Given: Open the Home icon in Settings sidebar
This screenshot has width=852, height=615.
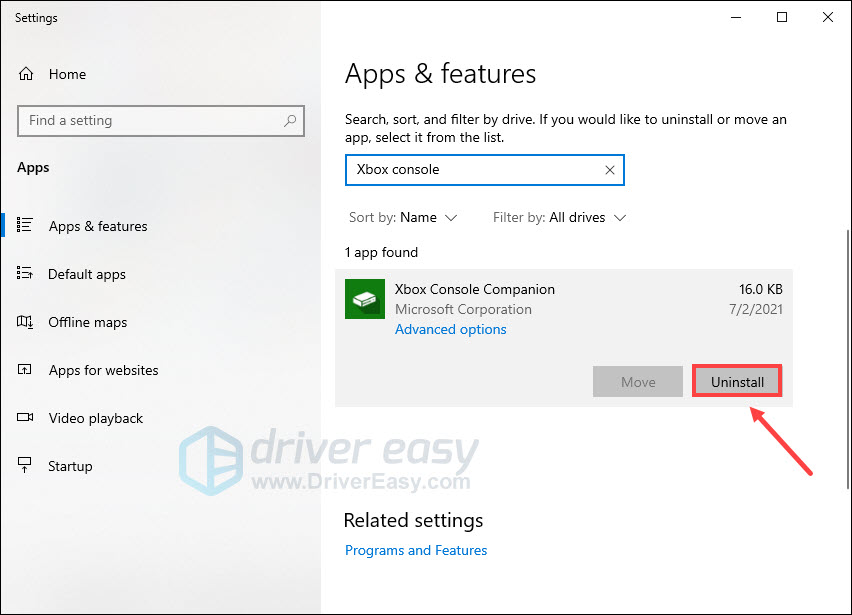Looking at the screenshot, I should (27, 73).
